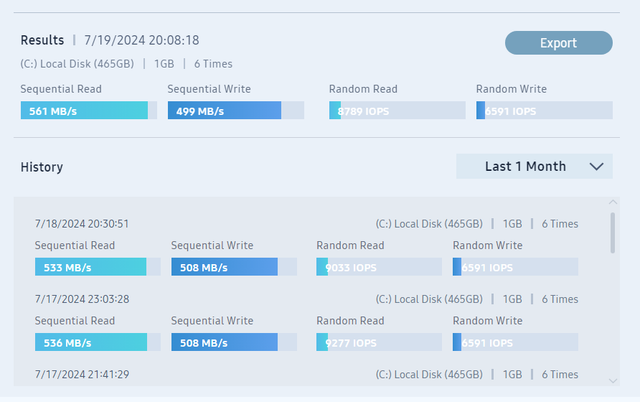
Task: Click the 508 MB/s bar under 7/18 entry
Action: click(x=234, y=267)
